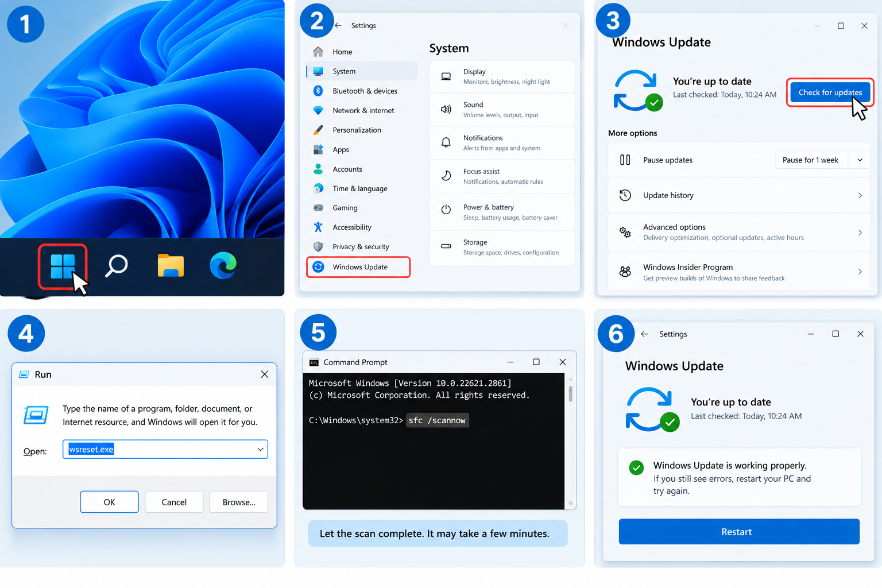Select System in Settings sidebar
The image size is (882, 588).
coord(362,71)
